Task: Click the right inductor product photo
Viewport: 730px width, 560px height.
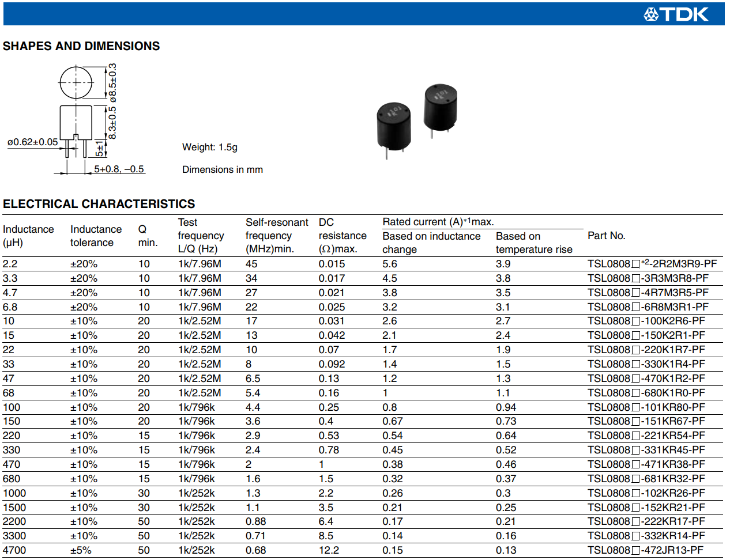Action: 440,108
